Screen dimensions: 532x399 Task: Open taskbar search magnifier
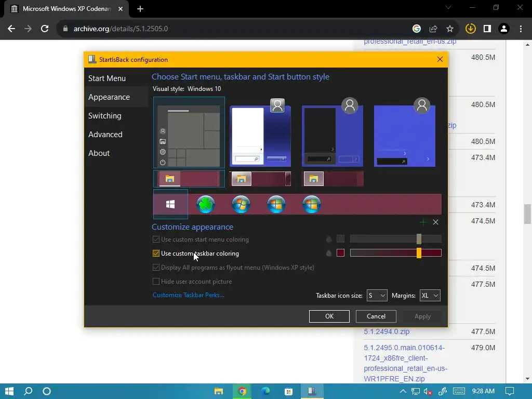[28, 391]
